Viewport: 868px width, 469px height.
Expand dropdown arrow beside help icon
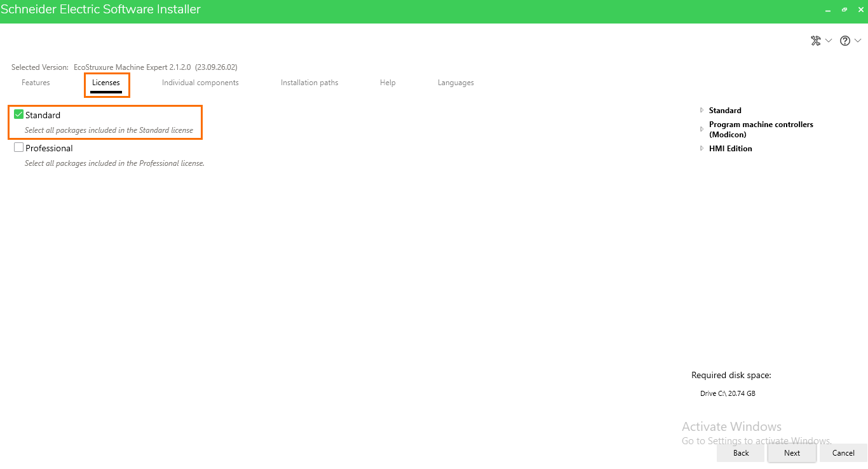coord(858,41)
